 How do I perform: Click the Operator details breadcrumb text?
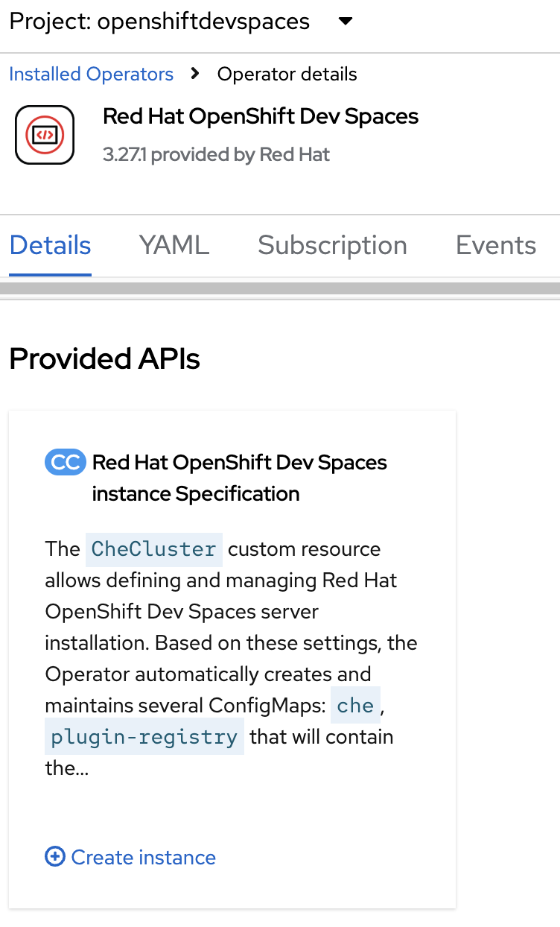coord(287,75)
